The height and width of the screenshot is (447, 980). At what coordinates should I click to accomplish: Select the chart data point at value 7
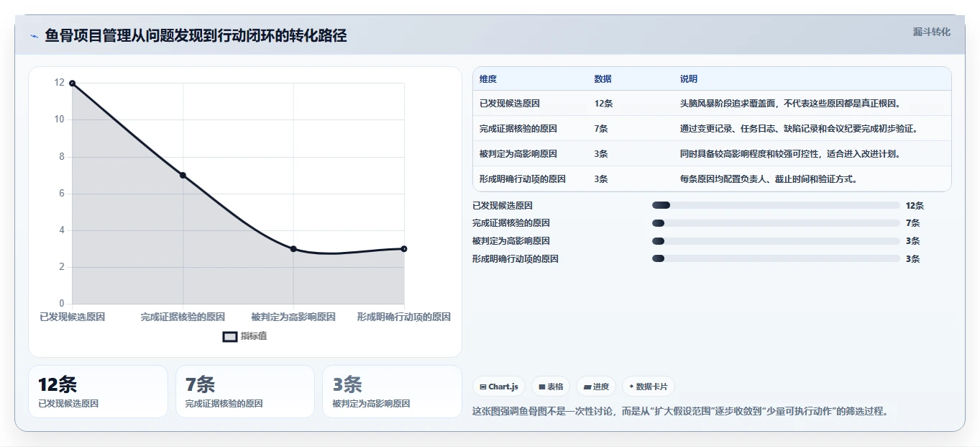pyautogui.click(x=183, y=176)
